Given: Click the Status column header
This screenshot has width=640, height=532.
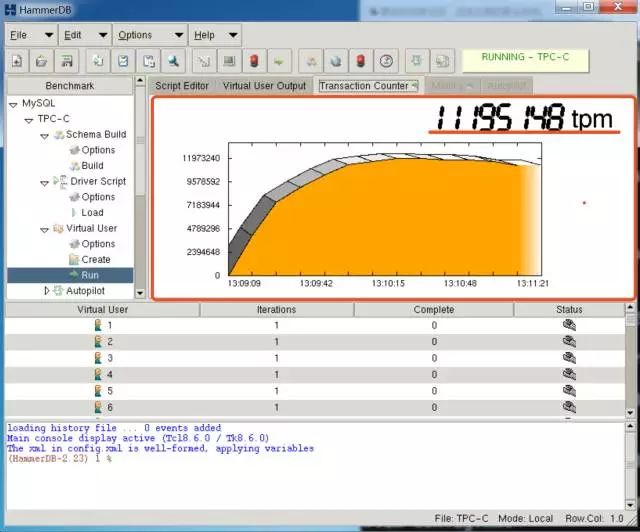Looking at the screenshot, I should point(569,309).
